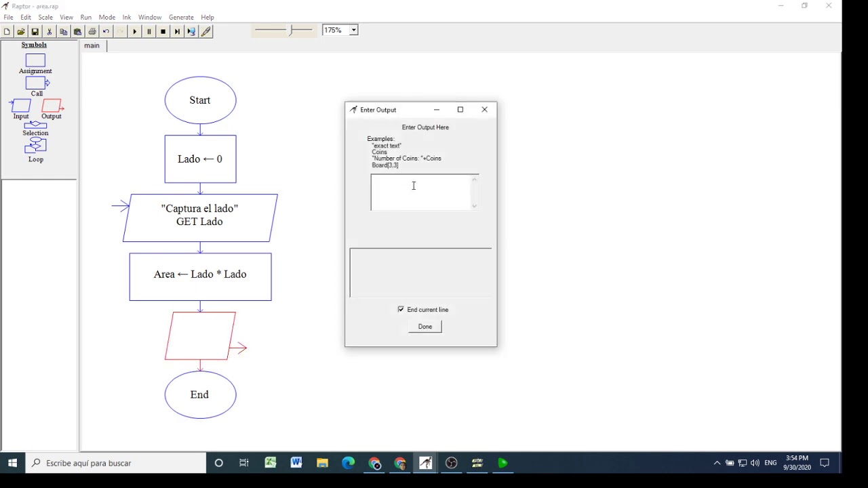
Task: Open Microsoft Edge from the taskbar
Action: (x=348, y=463)
